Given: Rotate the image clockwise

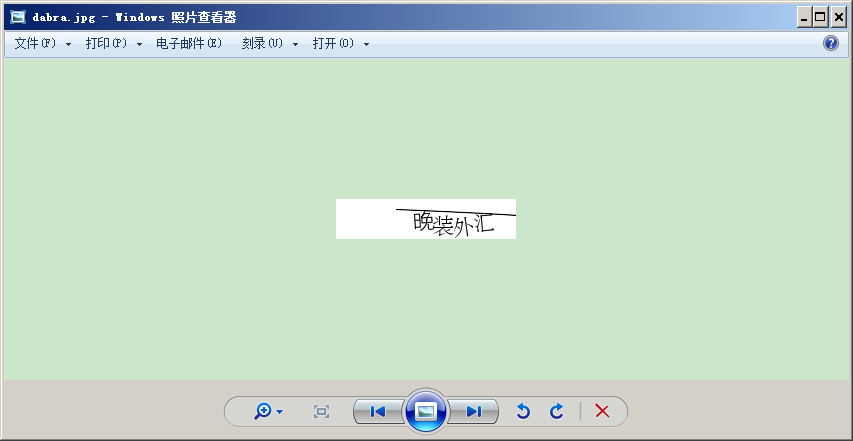Looking at the screenshot, I should click(x=557, y=411).
